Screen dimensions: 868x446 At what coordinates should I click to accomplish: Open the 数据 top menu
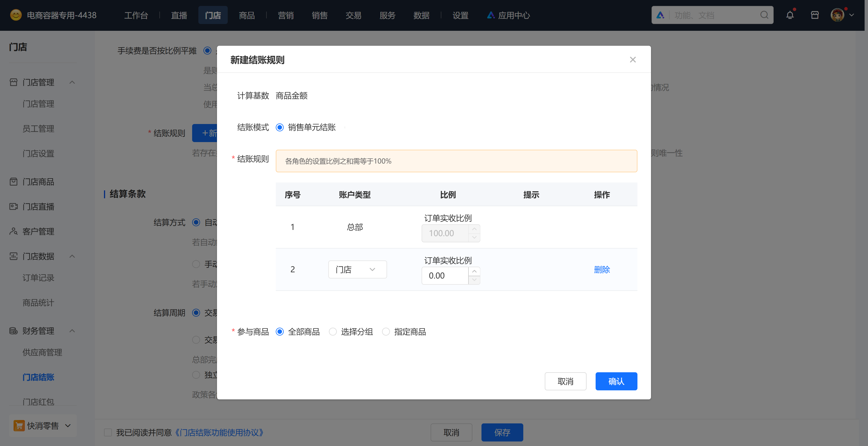(422, 15)
